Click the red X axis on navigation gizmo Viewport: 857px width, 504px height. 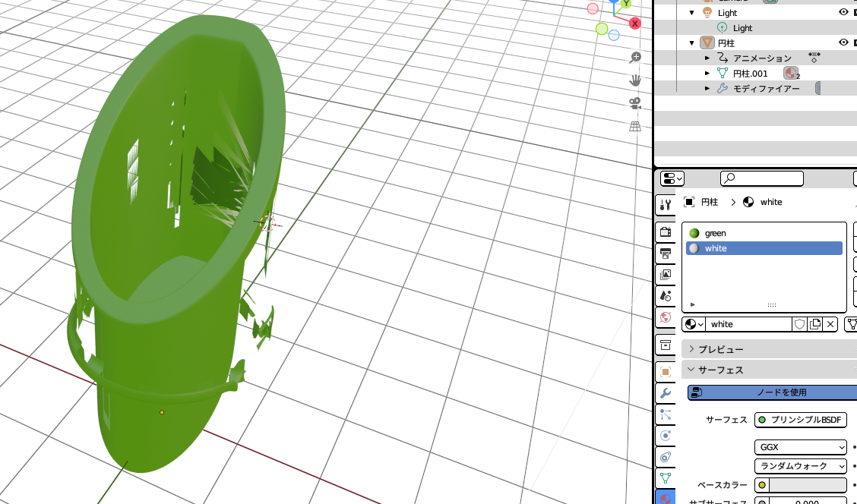point(634,24)
